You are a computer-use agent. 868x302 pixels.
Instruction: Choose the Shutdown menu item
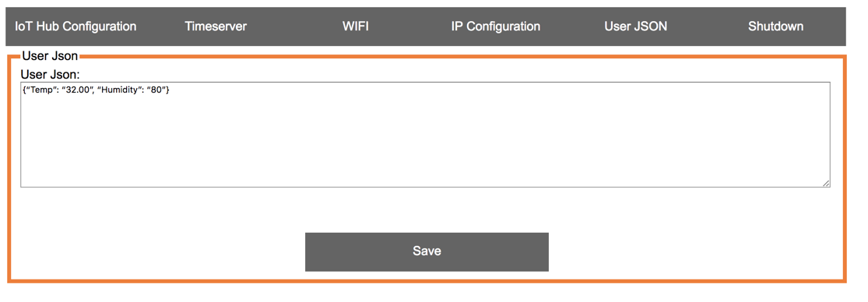tap(775, 26)
